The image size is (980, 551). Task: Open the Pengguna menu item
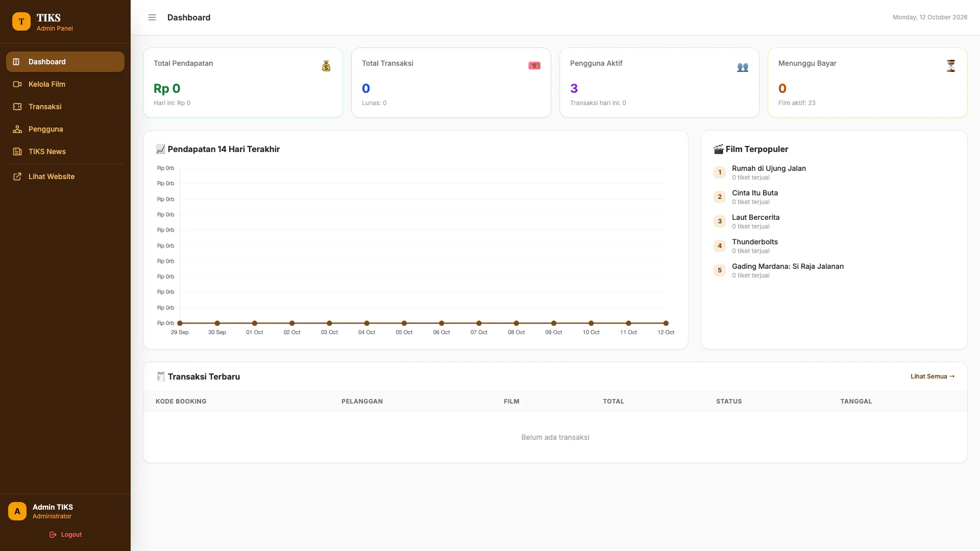[65, 129]
